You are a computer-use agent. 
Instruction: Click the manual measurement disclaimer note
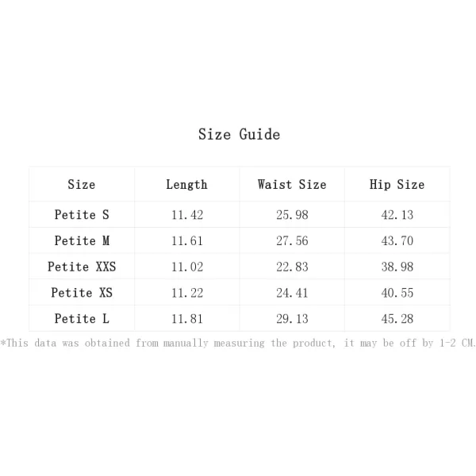point(238,343)
